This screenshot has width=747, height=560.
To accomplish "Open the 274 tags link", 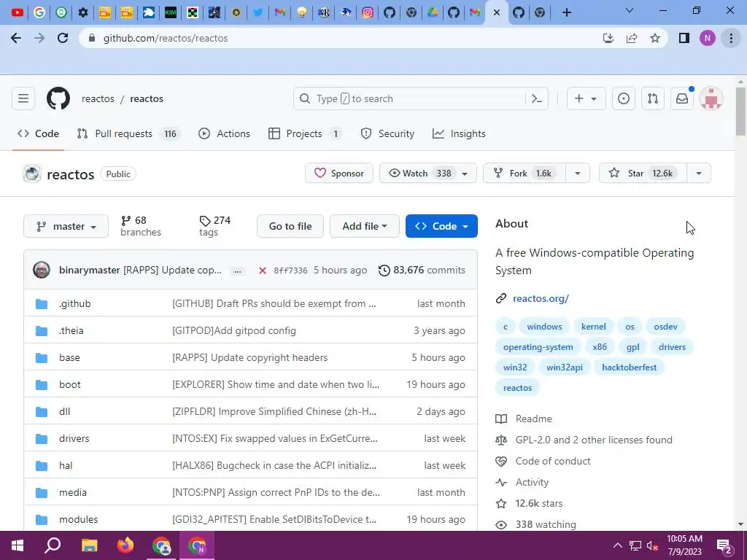I will pyautogui.click(x=215, y=226).
